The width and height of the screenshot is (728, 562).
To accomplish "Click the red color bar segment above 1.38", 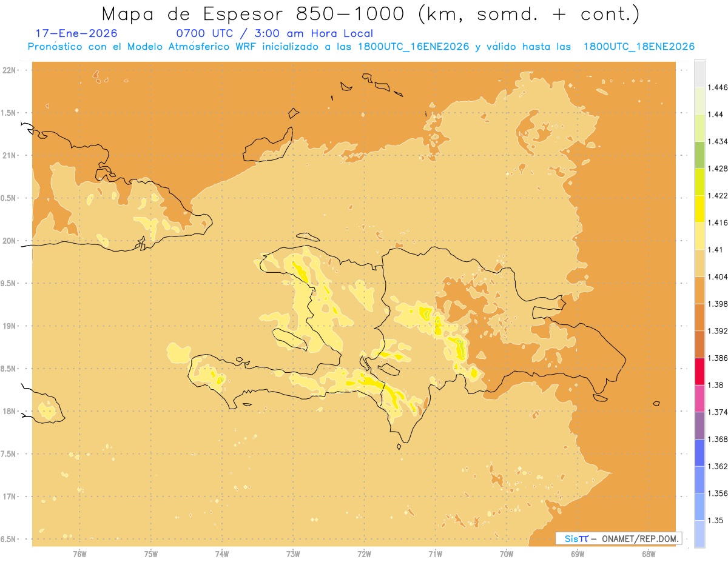I will [699, 372].
